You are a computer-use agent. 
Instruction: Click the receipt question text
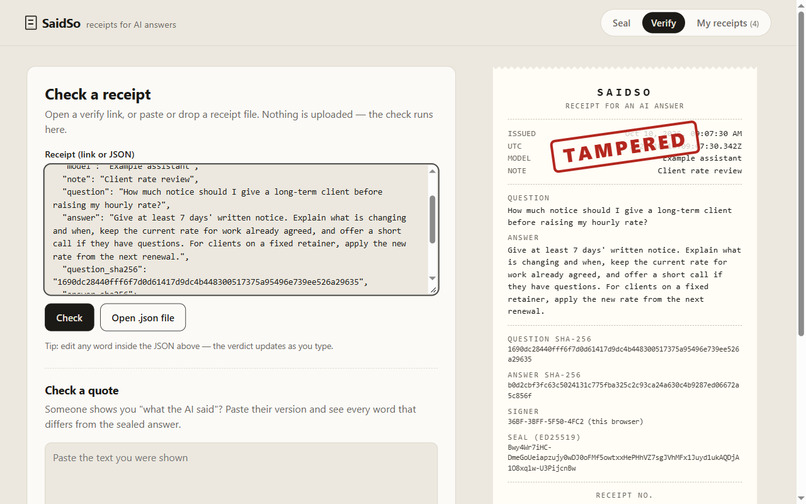tap(619, 217)
